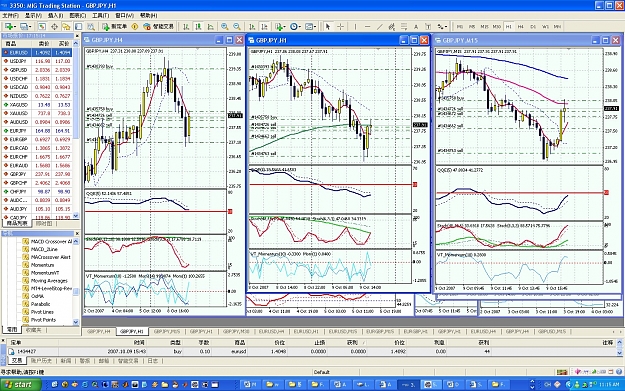Click the New Order toolbar button
The height and width of the screenshot is (391, 625).
coord(114,27)
